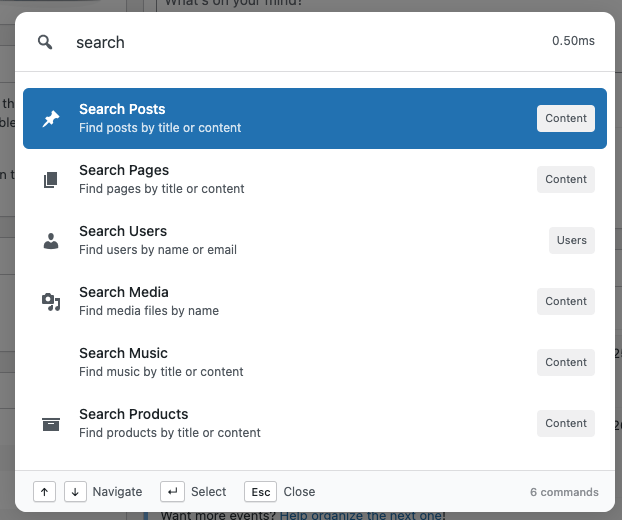The height and width of the screenshot is (520, 622).
Task: Select the Search Posts command
Action: [315, 119]
